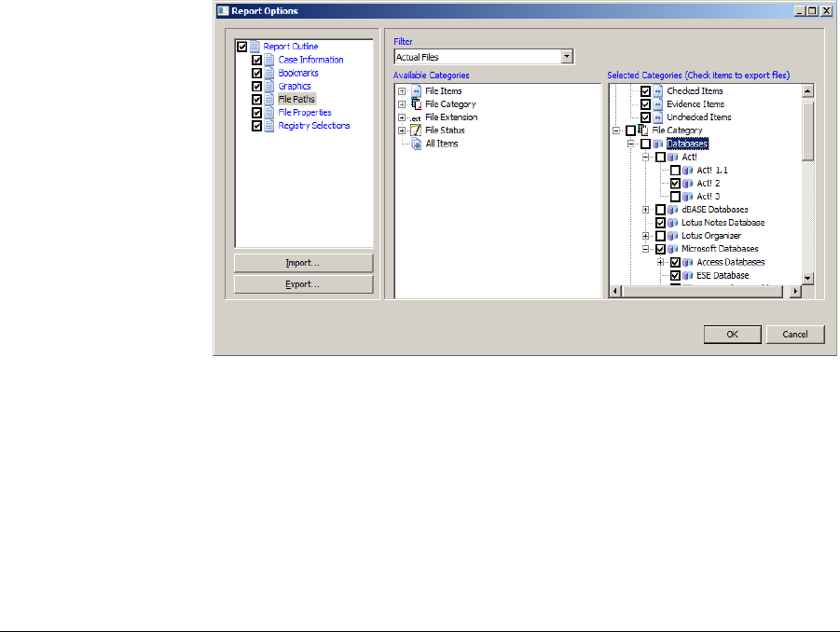Image resolution: width=840 pixels, height=632 pixels.
Task: Select Access Databases in Selected Categories
Action: [731, 262]
